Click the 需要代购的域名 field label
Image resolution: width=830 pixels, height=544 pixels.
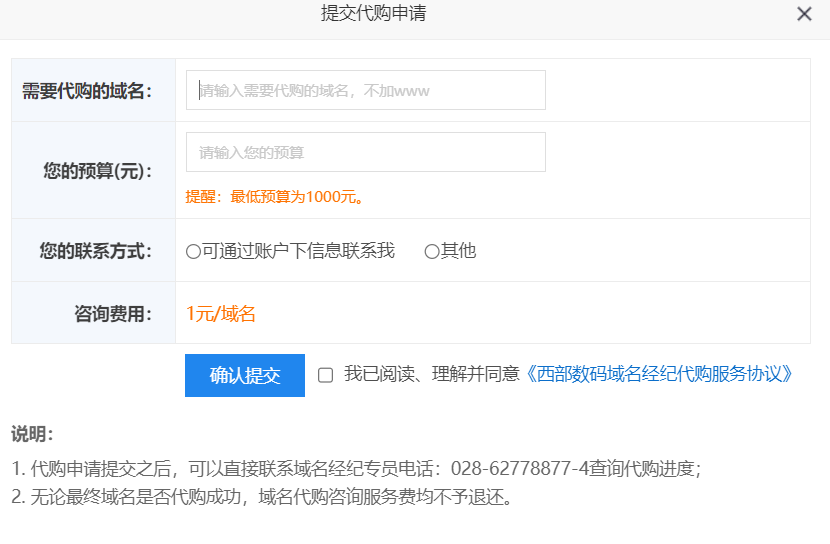click(87, 91)
